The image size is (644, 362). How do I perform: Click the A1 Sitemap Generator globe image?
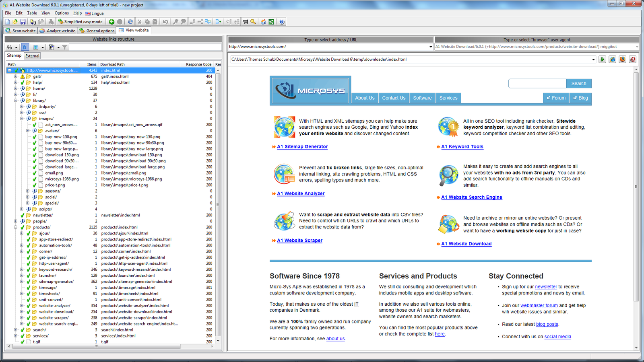coord(284,127)
